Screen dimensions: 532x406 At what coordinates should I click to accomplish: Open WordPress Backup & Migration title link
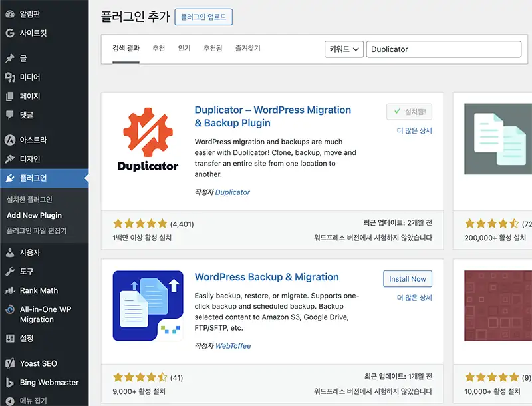click(267, 277)
